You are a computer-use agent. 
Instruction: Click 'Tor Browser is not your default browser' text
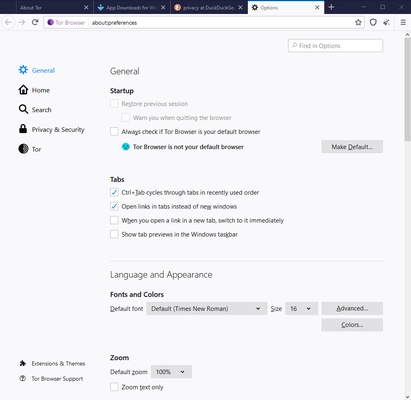tap(188, 147)
